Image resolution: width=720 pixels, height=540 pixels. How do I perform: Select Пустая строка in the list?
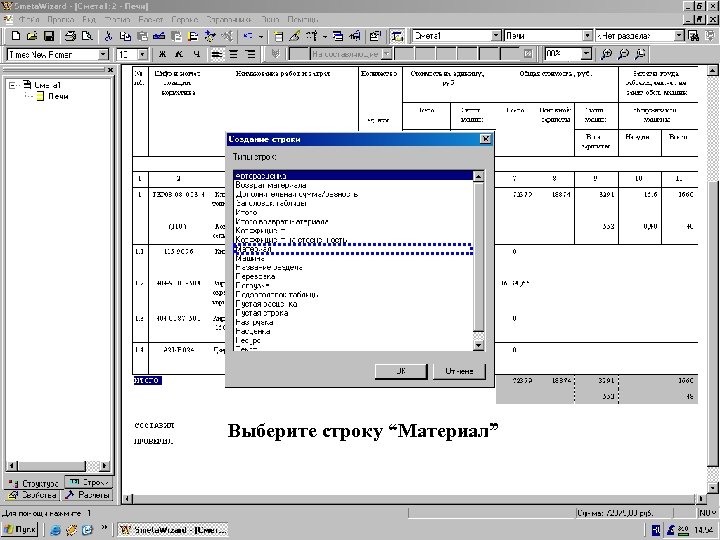(353, 313)
